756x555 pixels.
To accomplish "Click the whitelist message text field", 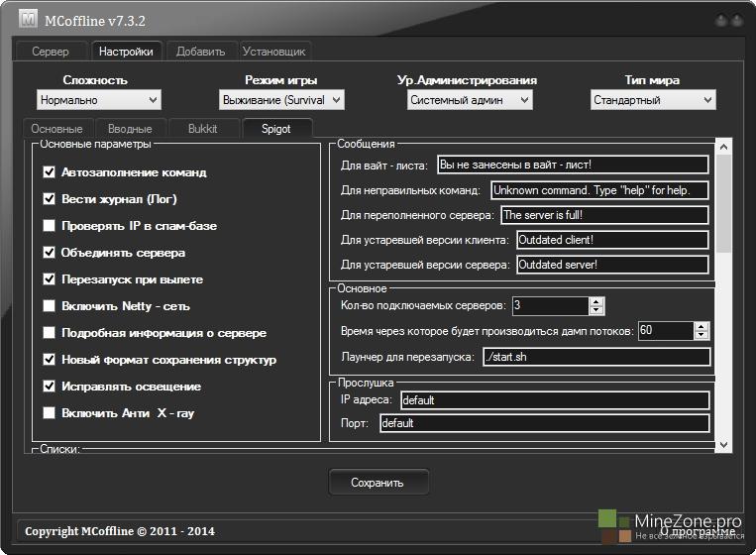I will click(x=573, y=165).
